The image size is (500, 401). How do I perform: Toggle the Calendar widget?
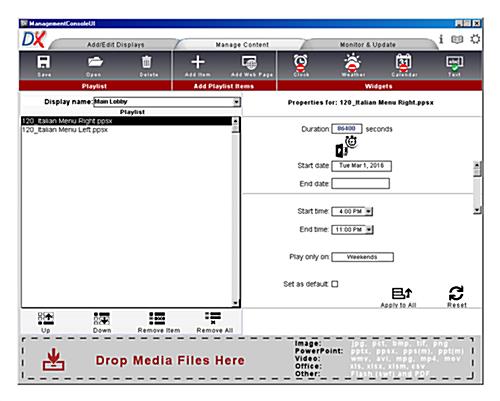click(x=404, y=66)
